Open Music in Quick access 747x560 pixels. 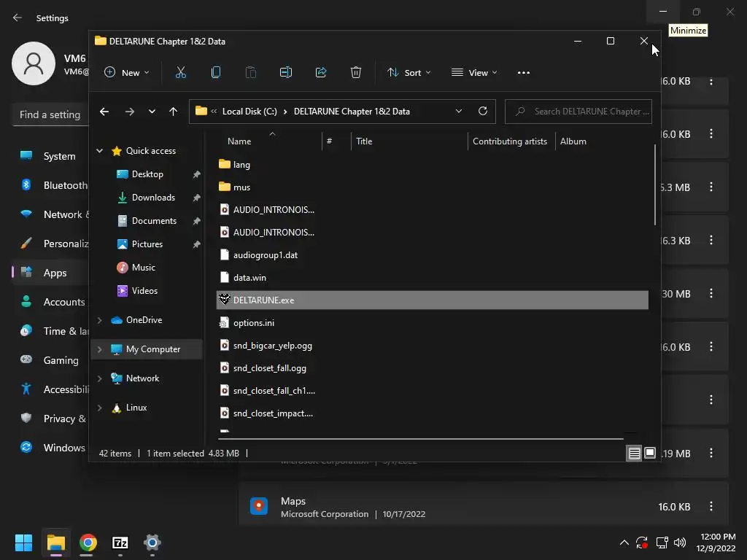coord(144,268)
